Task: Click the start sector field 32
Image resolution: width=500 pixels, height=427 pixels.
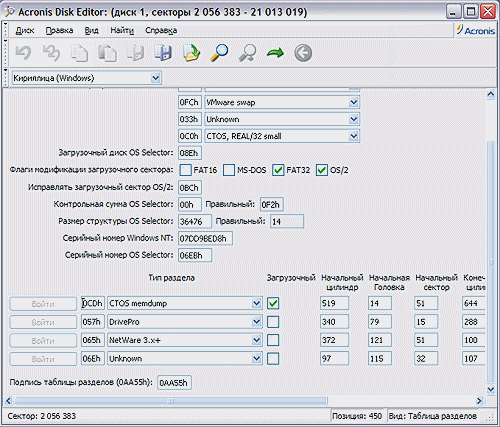Action: [x=426, y=359]
